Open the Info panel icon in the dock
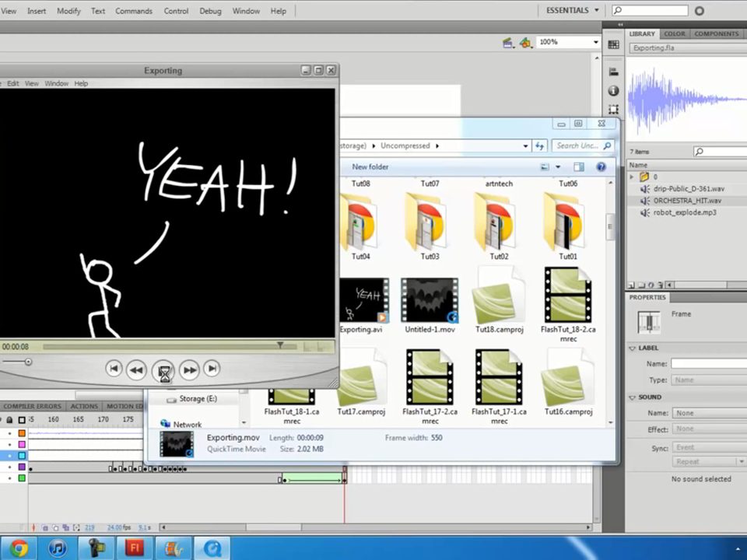Screen dimensions: 747x560 pyautogui.click(x=614, y=90)
